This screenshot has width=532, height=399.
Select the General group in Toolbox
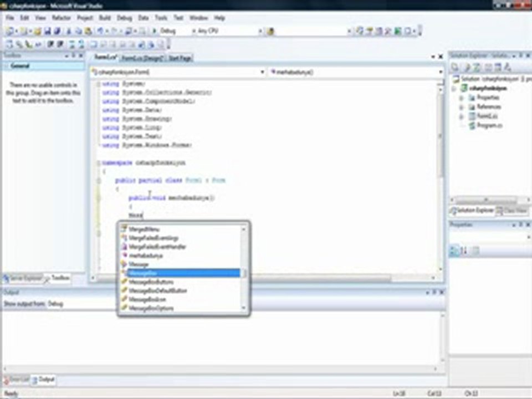[x=43, y=66]
